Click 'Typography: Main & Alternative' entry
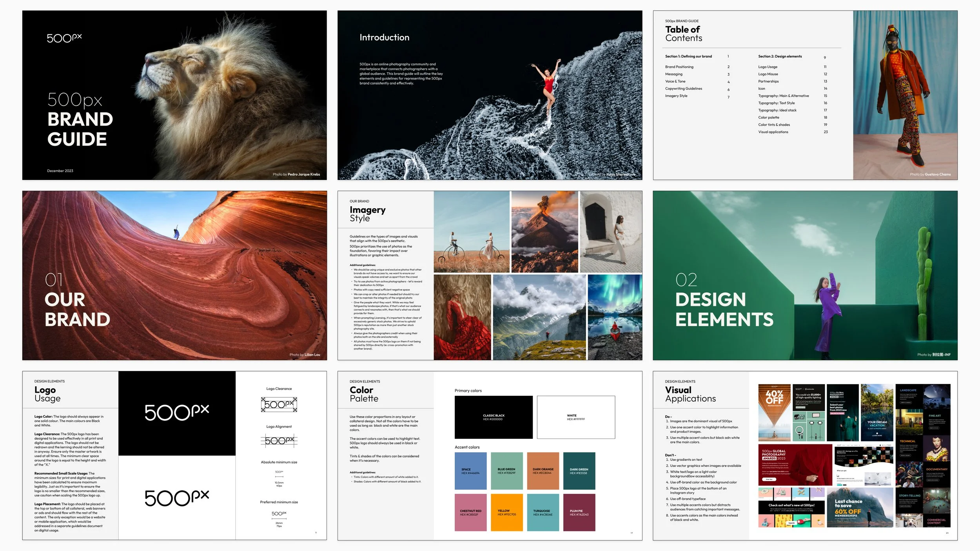 coord(783,96)
